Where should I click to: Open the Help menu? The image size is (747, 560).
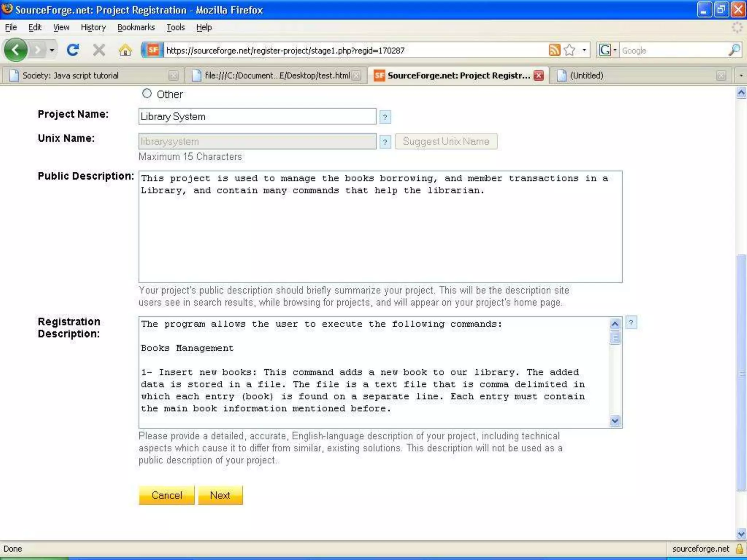[204, 27]
